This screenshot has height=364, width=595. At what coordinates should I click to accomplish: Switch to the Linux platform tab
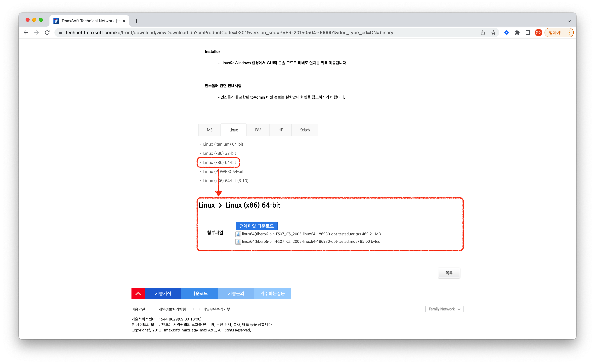pos(234,130)
